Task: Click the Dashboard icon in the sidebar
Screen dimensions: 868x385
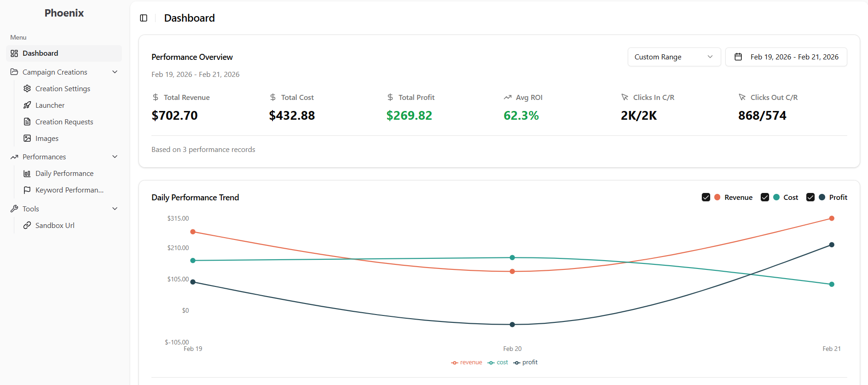Action: coord(13,53)
